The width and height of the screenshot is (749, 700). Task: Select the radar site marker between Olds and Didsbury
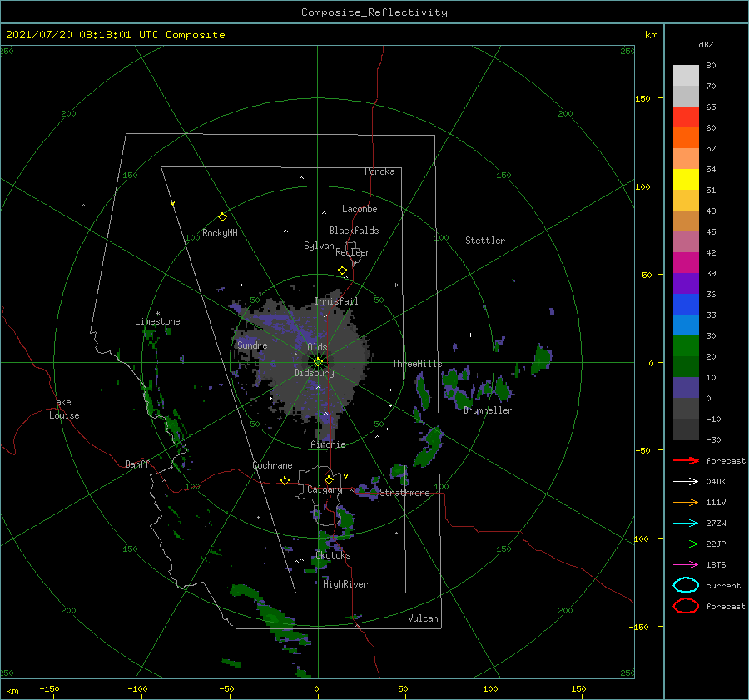[x=318, y=362]
